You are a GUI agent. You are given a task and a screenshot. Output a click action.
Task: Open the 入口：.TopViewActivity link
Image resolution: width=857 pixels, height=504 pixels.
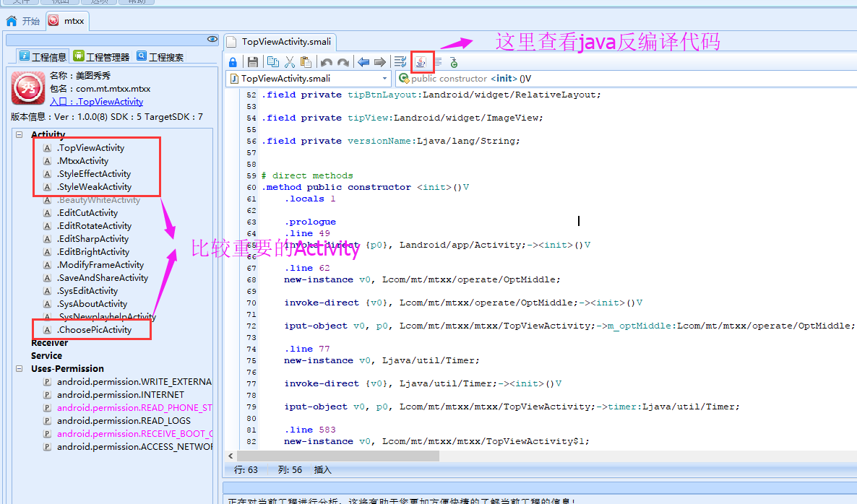pyautogui.click(x=96, y=102)
